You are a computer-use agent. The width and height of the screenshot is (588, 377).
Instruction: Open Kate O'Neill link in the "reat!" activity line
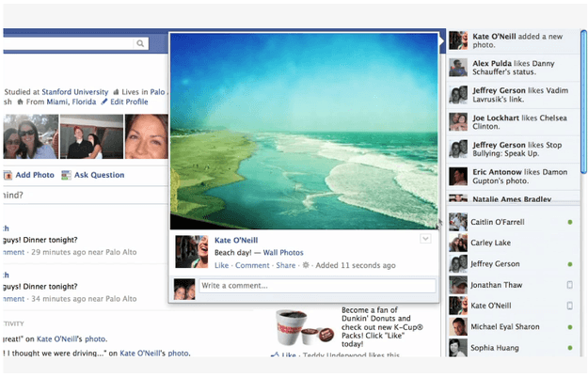pos(59,339)
